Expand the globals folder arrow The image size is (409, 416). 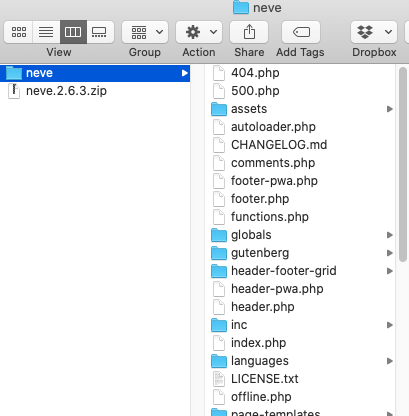point(389,235)
